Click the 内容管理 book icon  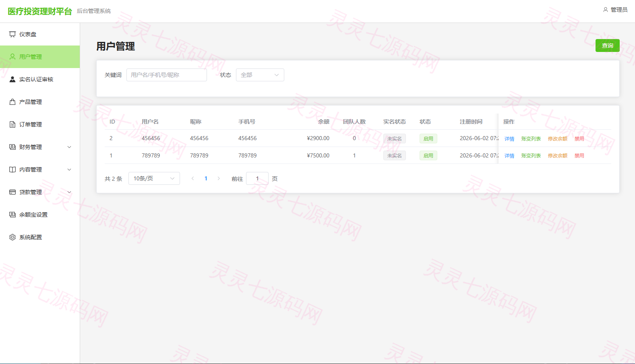[12, 170]
